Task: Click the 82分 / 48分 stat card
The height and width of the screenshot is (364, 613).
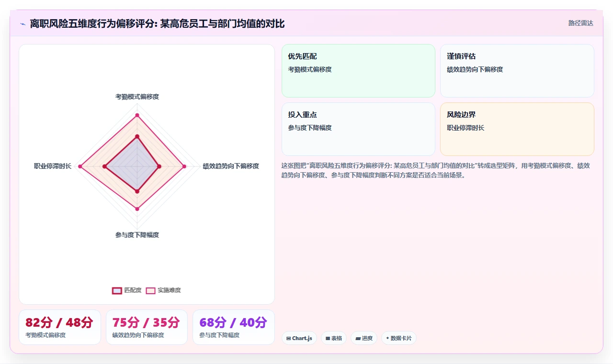Action: point(60,327)
